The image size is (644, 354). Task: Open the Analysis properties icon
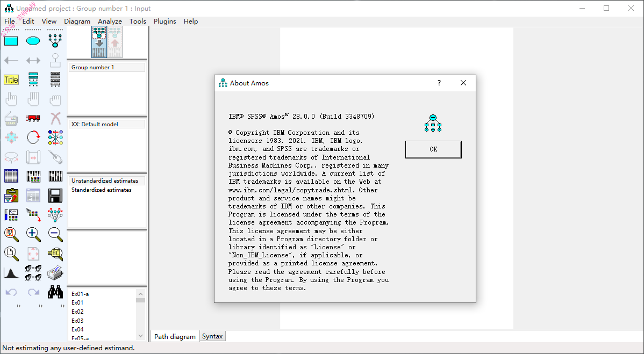point(33,176)
